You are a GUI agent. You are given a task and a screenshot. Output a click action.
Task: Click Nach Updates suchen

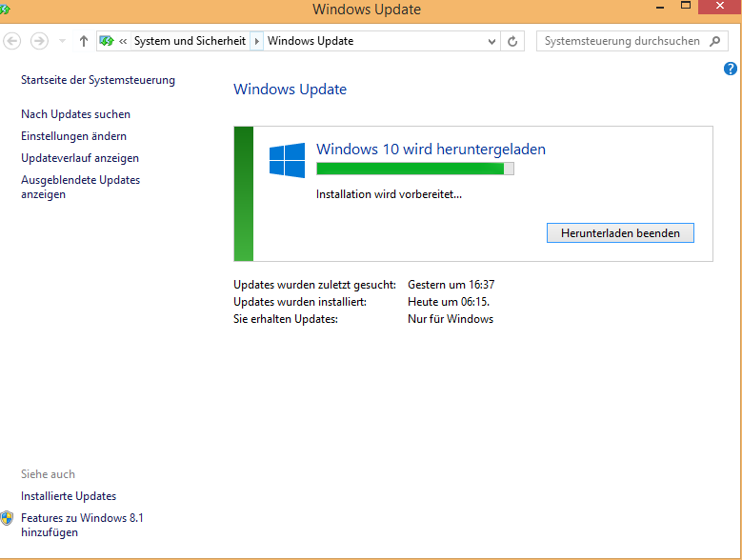pyautogui.click(x=75, y=114)
